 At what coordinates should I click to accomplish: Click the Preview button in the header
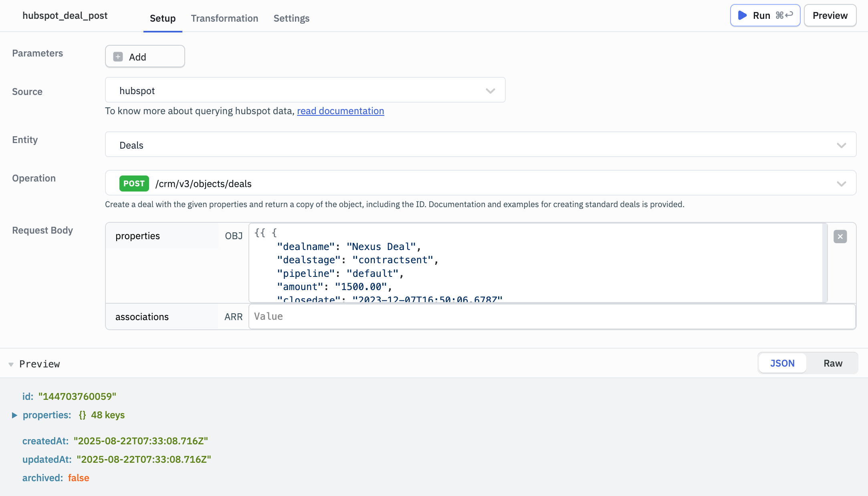(830, 15)
